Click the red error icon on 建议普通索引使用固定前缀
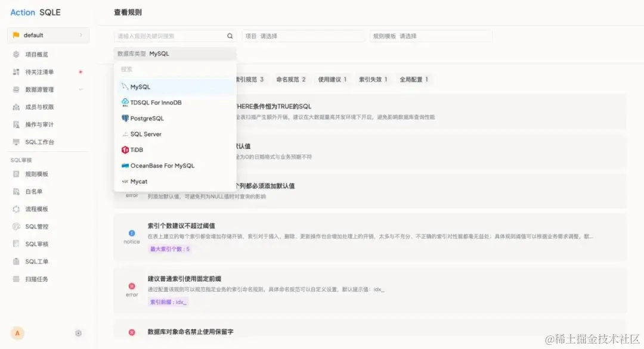 click(131, 286)
